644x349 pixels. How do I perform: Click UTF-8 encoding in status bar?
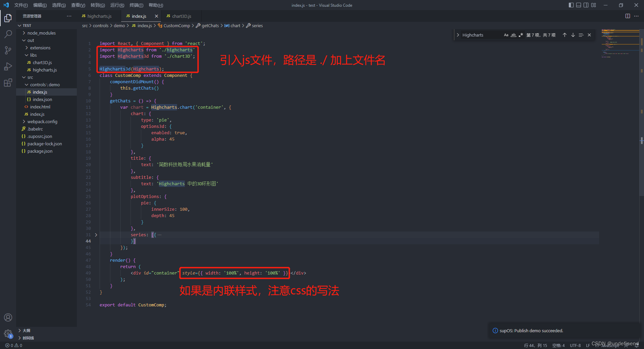[575, 345]
